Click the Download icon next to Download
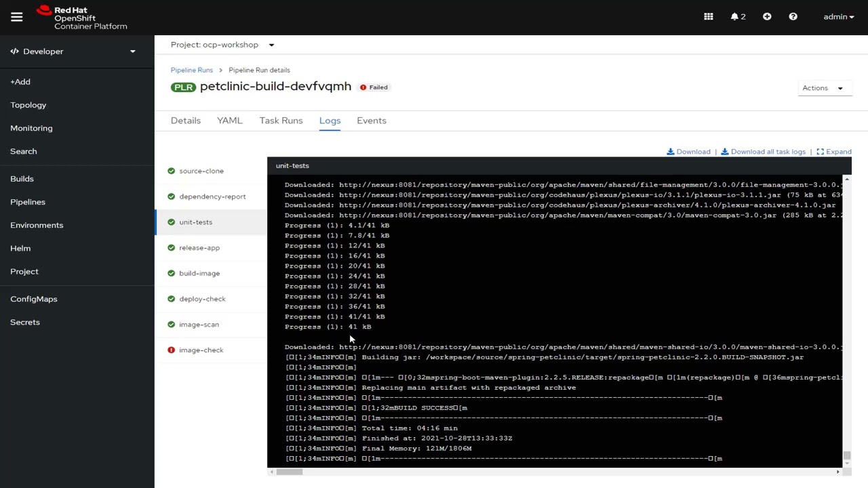Viewport: 868px width, 488px height. (x=671, y=152)
